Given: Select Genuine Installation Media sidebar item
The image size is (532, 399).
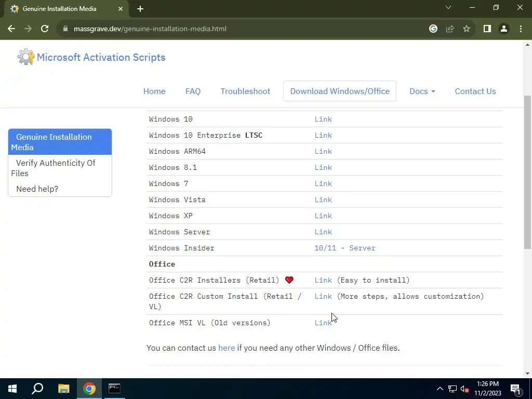Looking at the screenshot, I should click(60, 142).
